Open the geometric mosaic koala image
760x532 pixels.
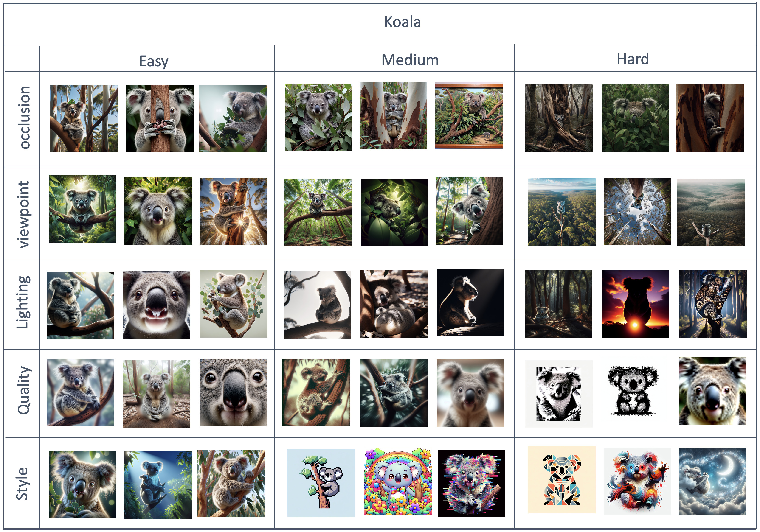click(x=562, y=480)
